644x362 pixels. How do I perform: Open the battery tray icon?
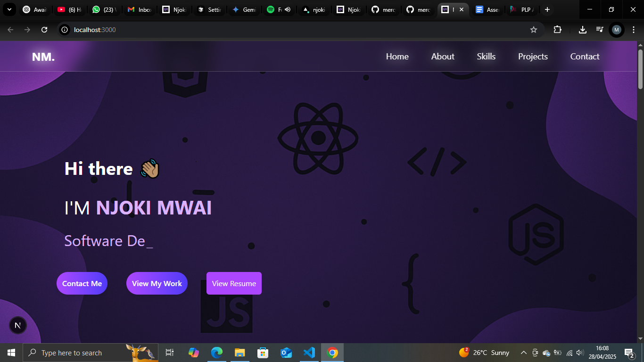[558, 353]
